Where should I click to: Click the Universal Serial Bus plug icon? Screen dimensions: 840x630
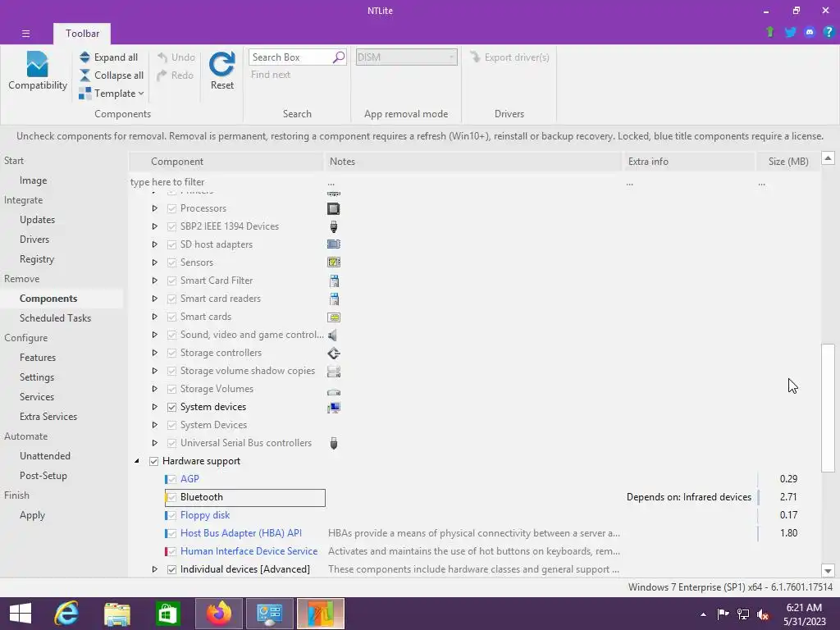[x=334, y=444]
